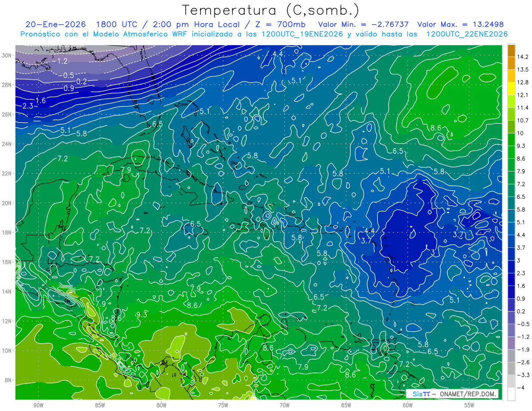Viewport: 532px width, 411px height.
Task: Click the "11.4" color legend label
Action: [523, 108]
